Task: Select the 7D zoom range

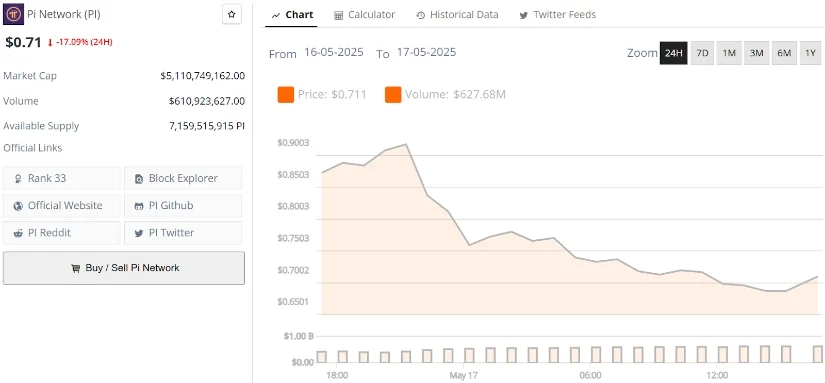Action: coord(702,53)
